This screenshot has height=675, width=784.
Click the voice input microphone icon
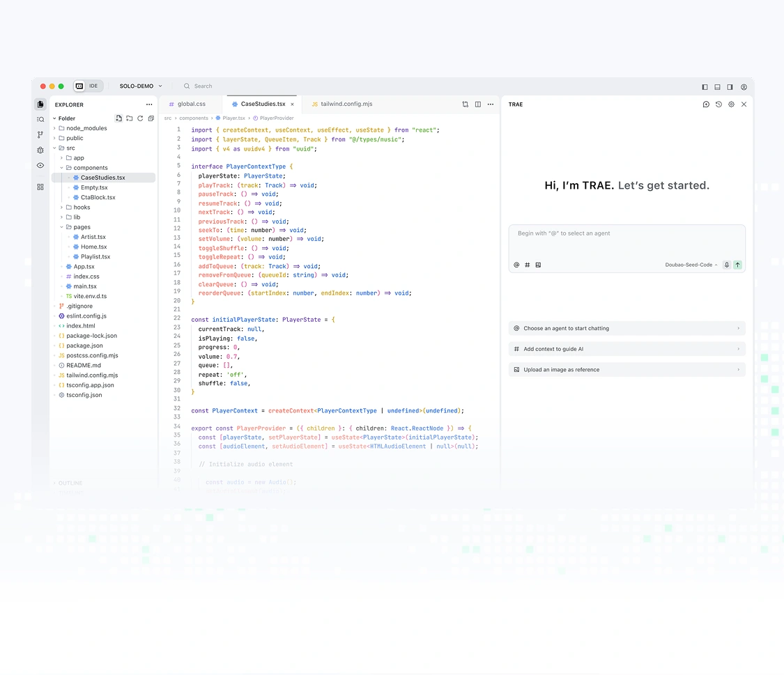(x=727, y=265)
